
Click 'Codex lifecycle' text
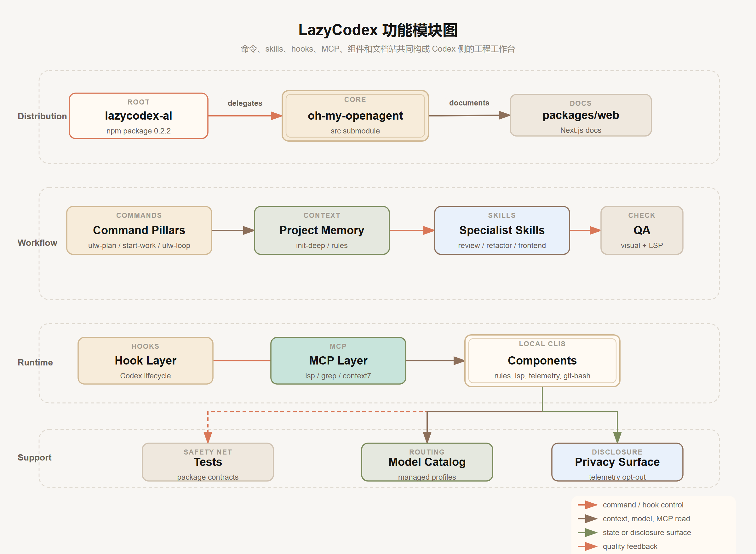pos(145,376)
